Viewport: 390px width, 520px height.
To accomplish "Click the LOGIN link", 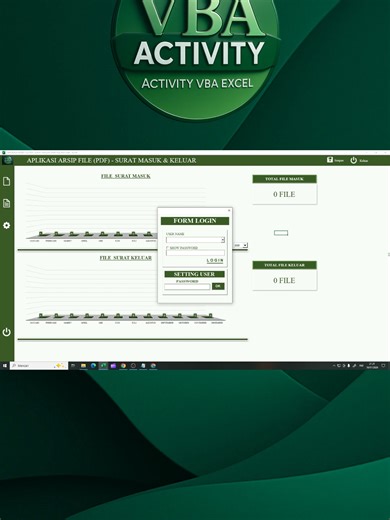I will click(x=215, y=260).
